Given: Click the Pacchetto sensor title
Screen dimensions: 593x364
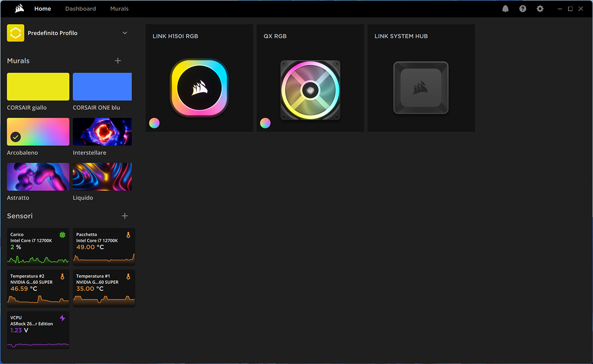Looking at the screenshot, I should coord(87,235).
